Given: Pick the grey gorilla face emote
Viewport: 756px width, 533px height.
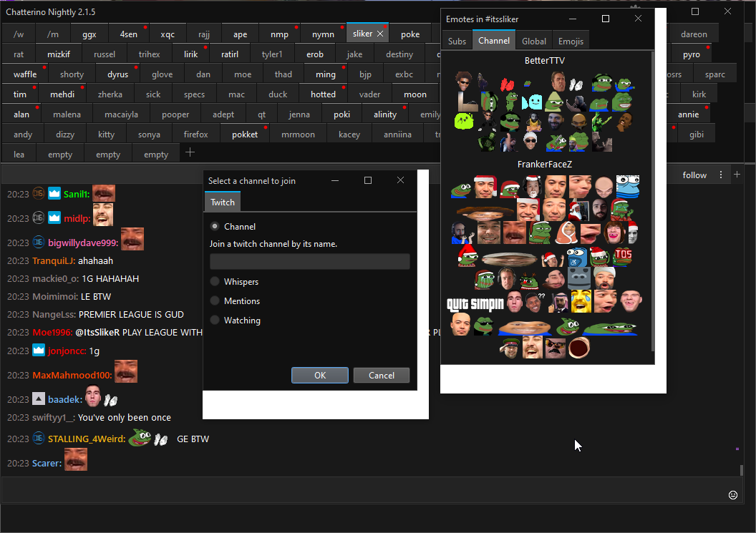Looking at the screenshot, I should pyautogui.click(x=579, y=278).
